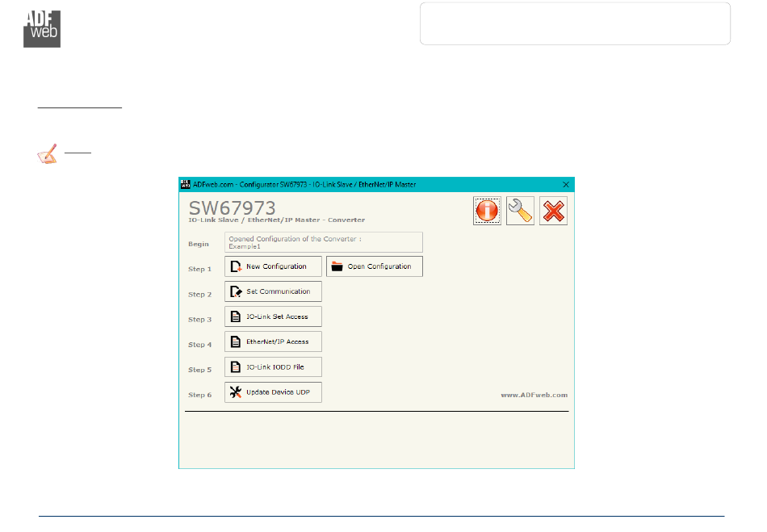This screenshot has height=532, width=767.
Task: Visit the www.ADFweb.com link
Action: coord(534,395)
